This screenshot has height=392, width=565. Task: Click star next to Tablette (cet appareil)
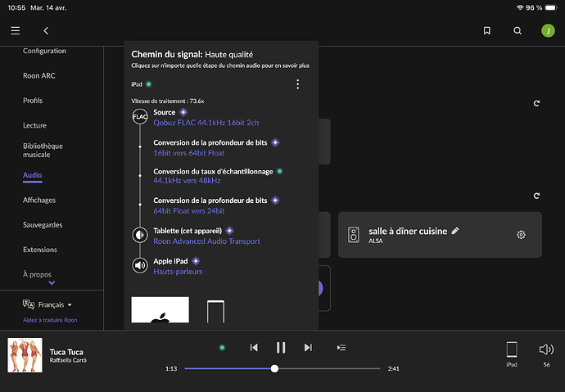click(x=230, y=231)
